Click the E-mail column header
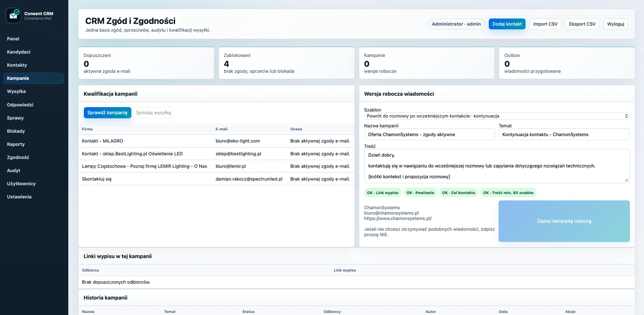 tap(221, 129)
